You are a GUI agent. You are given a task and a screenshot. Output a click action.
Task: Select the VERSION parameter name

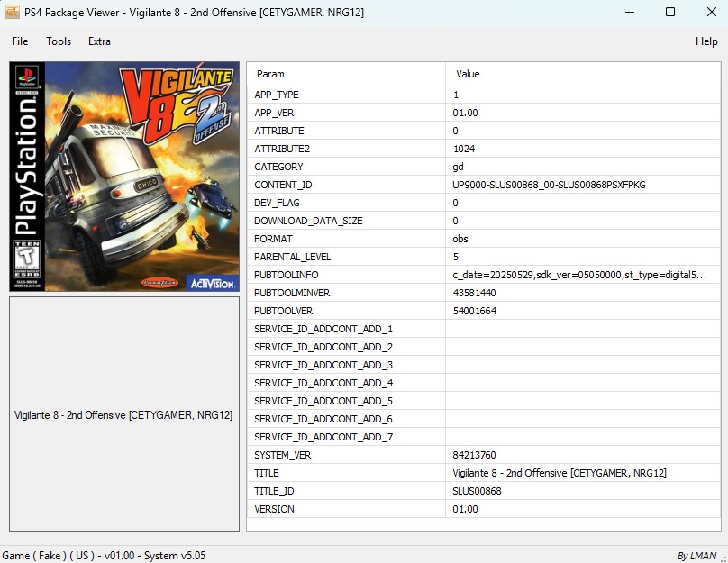(274, 509)
